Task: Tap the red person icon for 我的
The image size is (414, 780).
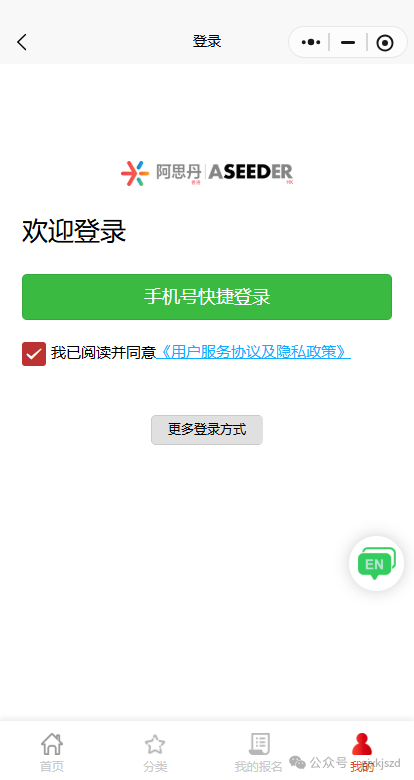Action: (362, 744)
